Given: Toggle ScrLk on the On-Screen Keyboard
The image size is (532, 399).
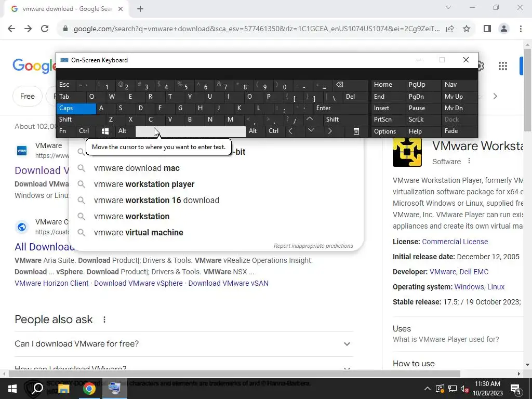Looking at the screenshot, I should tap(423, 119).
